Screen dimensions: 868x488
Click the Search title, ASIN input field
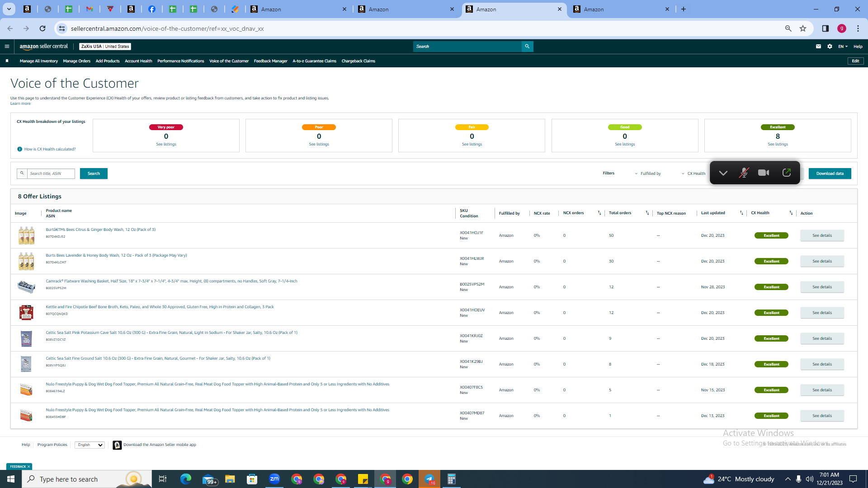51,174
